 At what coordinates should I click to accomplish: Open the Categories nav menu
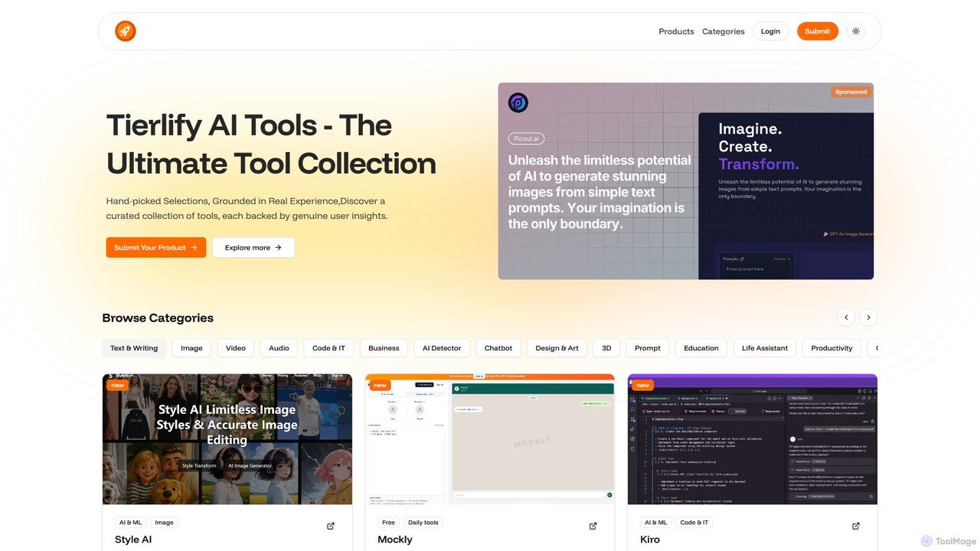(x=724, y=31)
